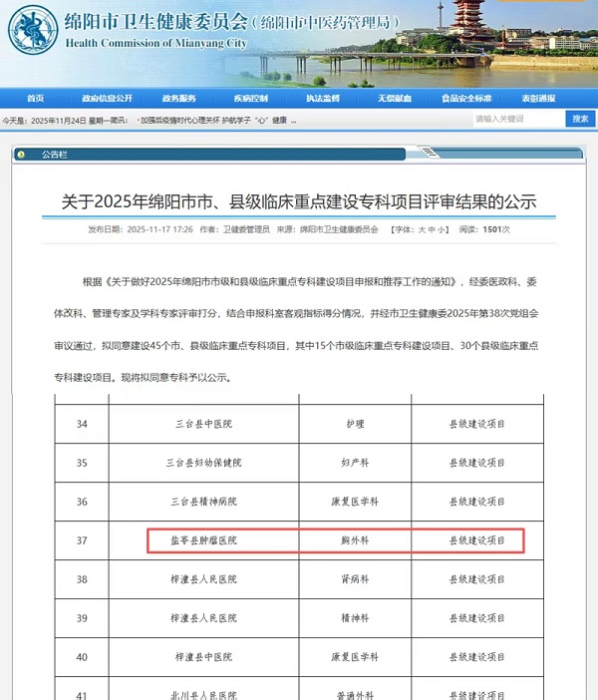Click 县级建设项目 in row 40
Viewport: 598px width, 700px height.
[477, 657]
